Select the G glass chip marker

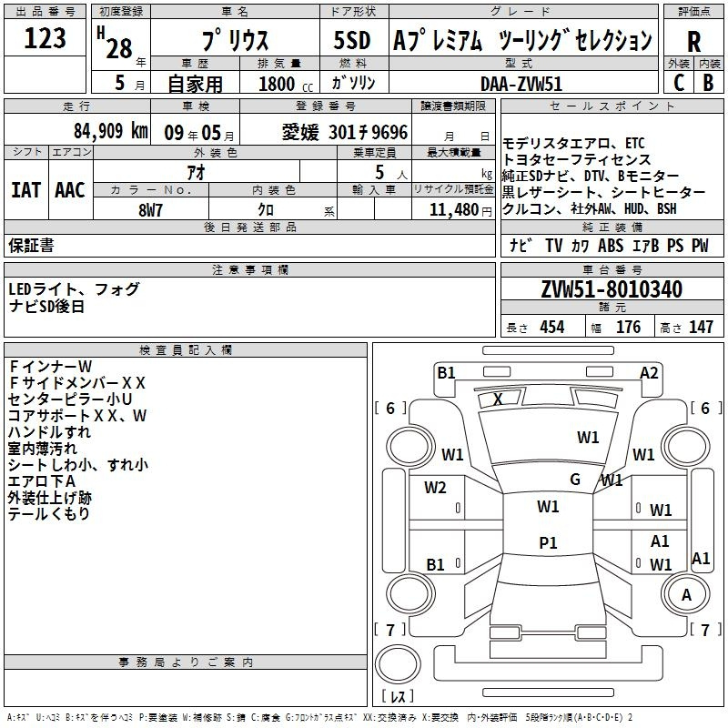(x=574, y=479)
